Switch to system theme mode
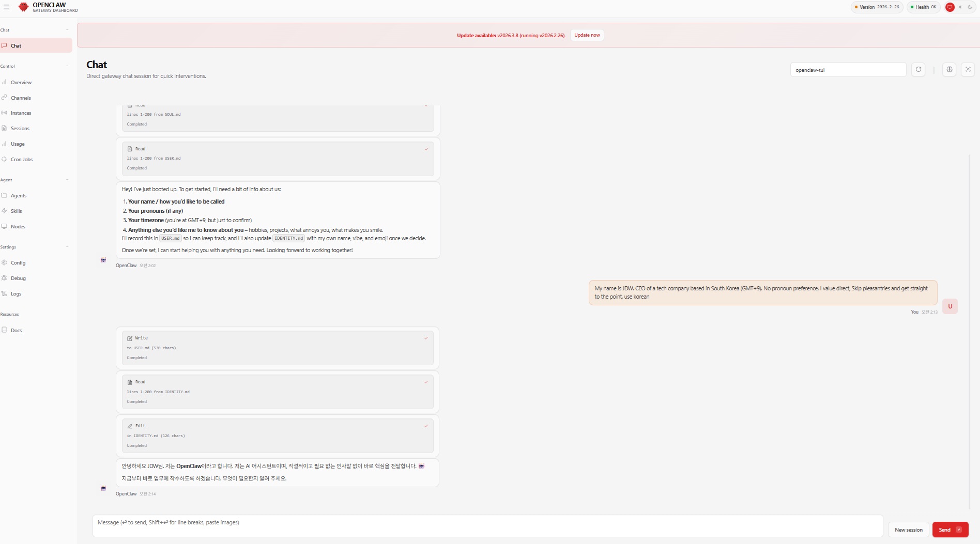Screen dimensions: 980x544 point(950,7)
